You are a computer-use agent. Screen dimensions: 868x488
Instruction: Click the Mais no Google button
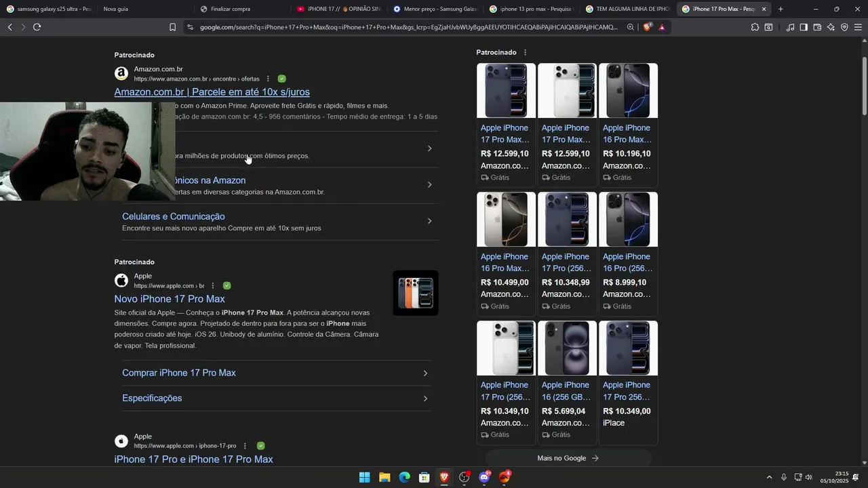coord(568,458)
